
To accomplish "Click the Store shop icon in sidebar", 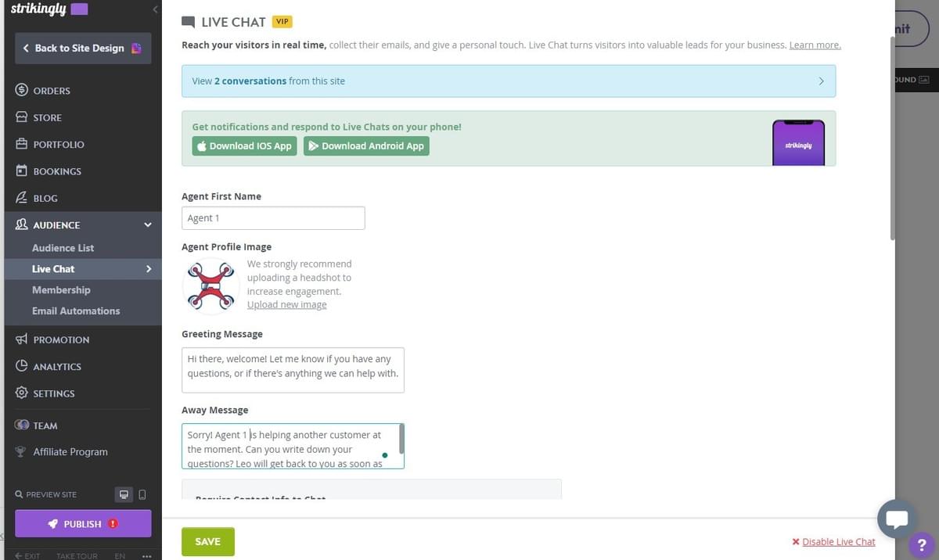I will coord(22,117).
